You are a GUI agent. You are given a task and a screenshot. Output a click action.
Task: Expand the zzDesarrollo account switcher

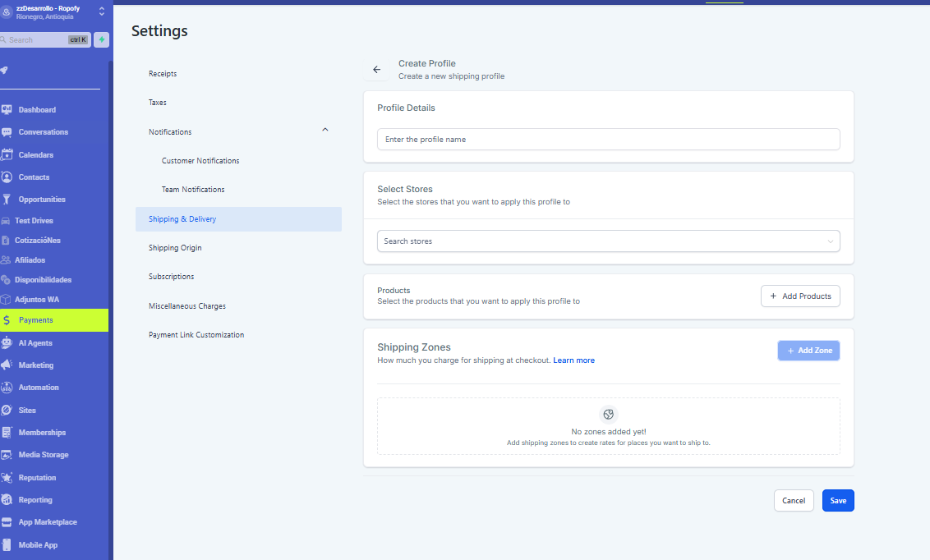(x=101, y=11)
